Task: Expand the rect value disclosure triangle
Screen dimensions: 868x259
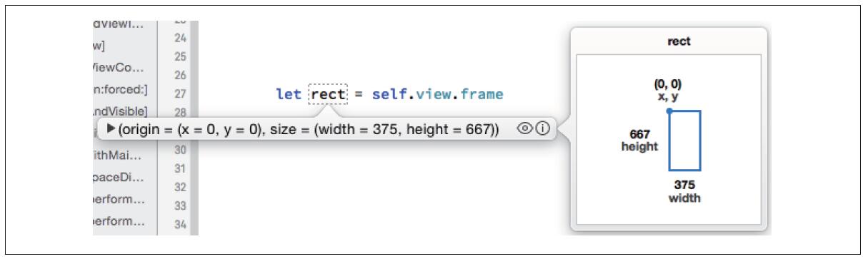Action: pyautogui.click(x=111, y=129)
